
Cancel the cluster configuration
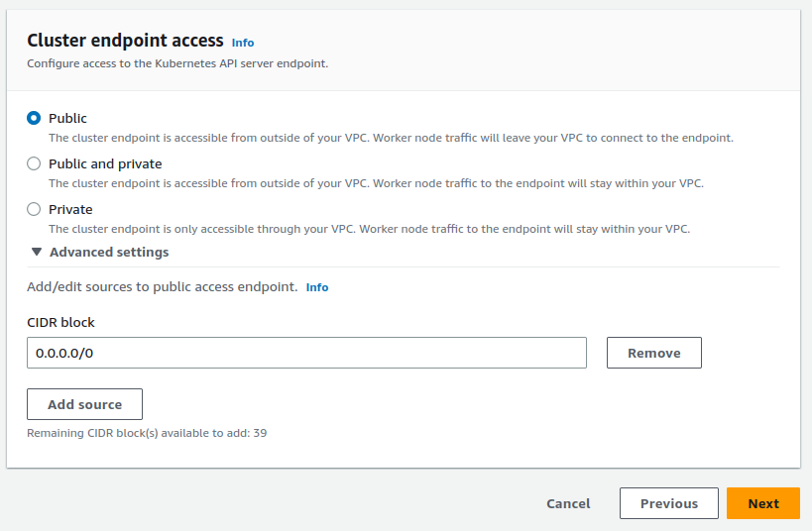pyautogui.click(x=568, y=503)
